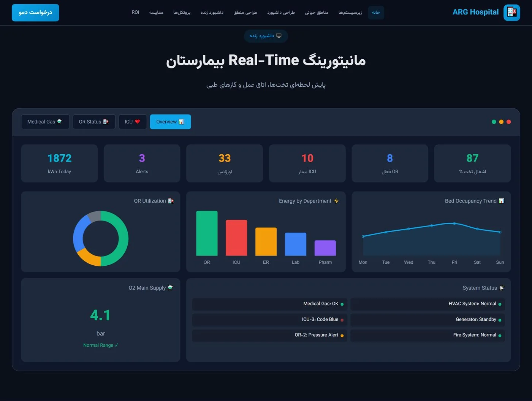Click the chart icon beside Bed Occupancy Trend

tap(502, 201)
